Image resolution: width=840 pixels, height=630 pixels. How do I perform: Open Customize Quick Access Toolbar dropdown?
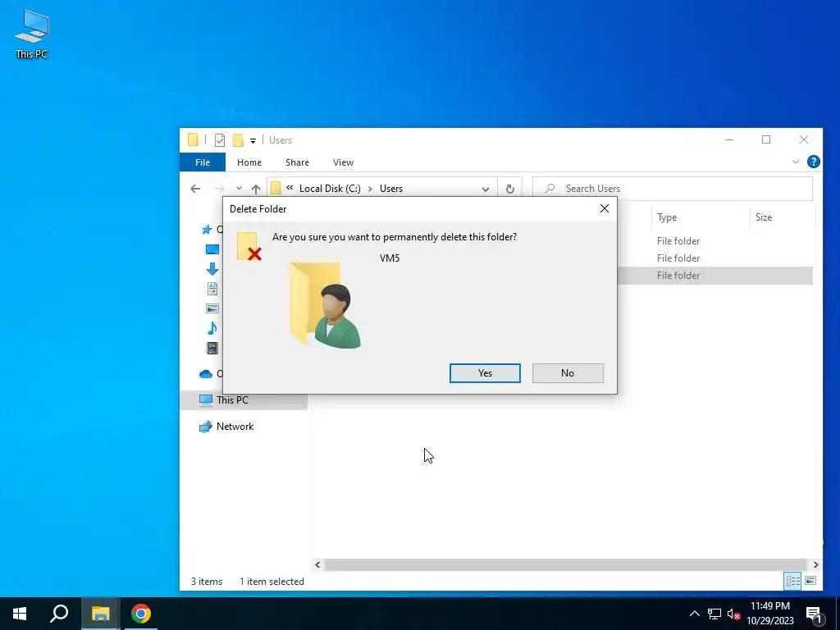tap(253, 141)
